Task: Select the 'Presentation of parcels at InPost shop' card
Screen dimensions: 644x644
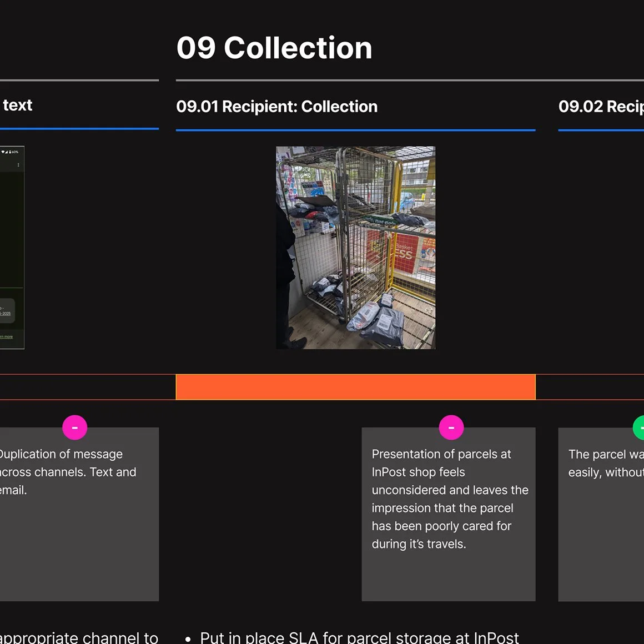Action: (x=449, y=514)
